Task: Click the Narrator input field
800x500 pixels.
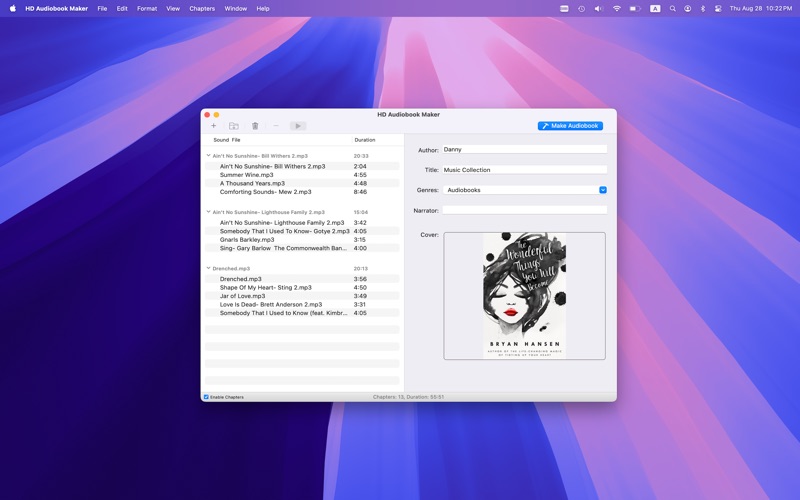Action: [524, 210]
